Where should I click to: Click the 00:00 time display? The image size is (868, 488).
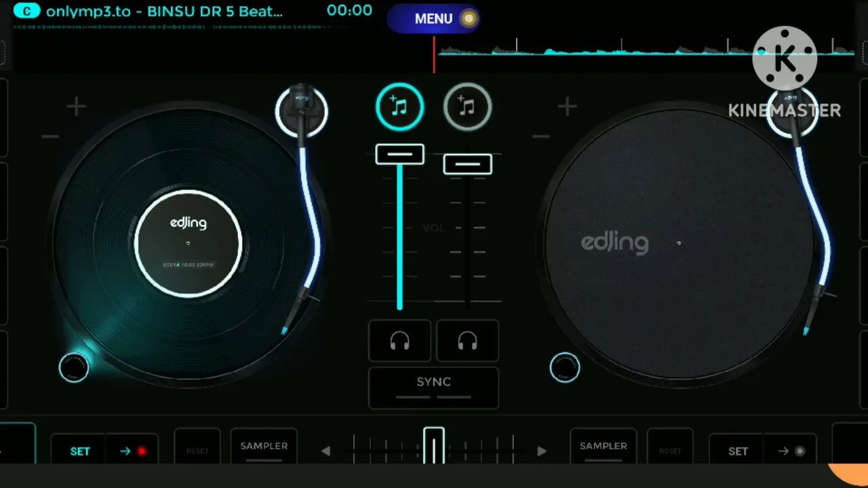349,10
